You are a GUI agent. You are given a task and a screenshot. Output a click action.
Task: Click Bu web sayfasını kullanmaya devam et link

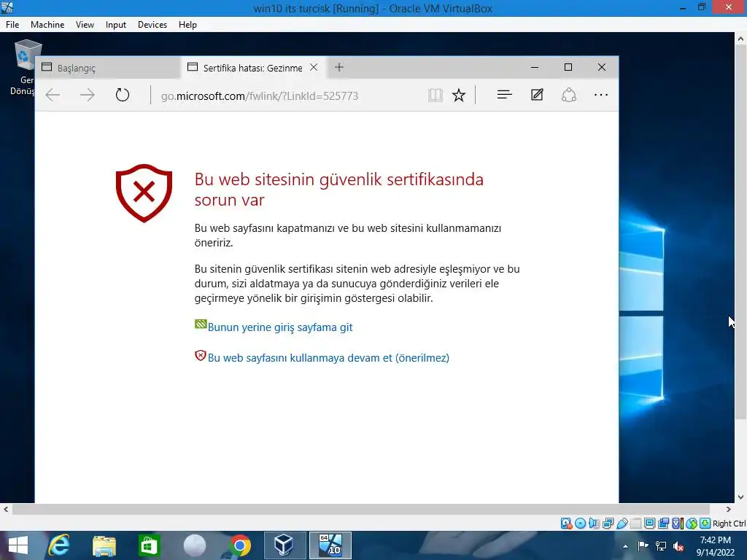point(328,357)
